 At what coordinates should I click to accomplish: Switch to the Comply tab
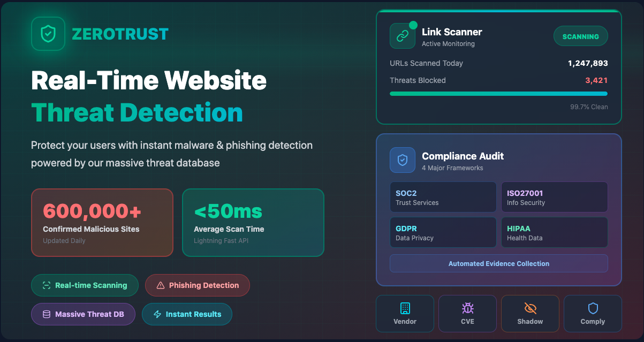tap(593, 314)
